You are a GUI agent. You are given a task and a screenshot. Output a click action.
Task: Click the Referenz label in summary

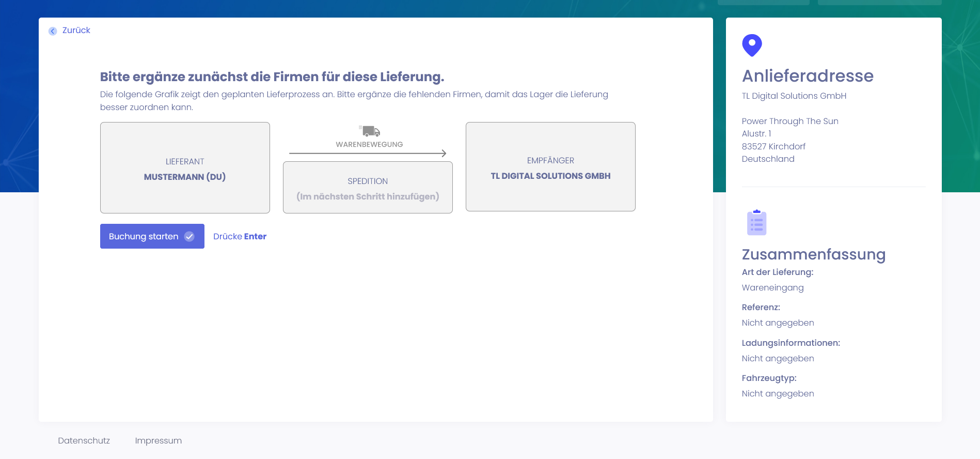click(761, 307)
